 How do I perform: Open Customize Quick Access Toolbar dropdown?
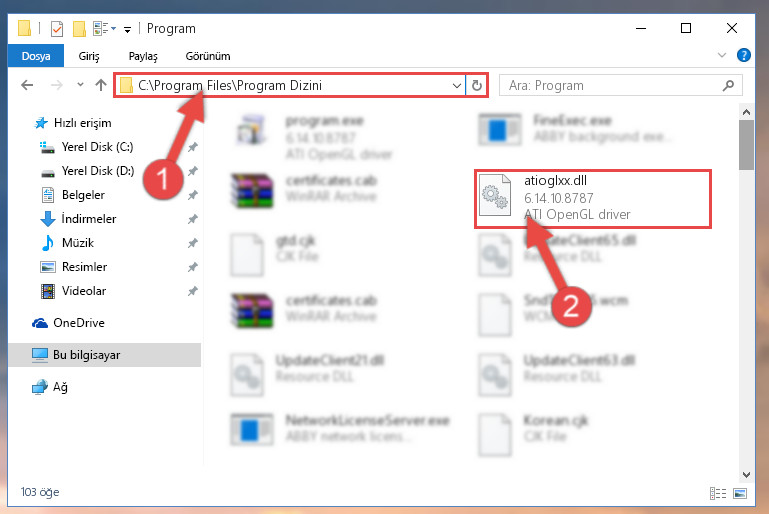pos(128,30)
